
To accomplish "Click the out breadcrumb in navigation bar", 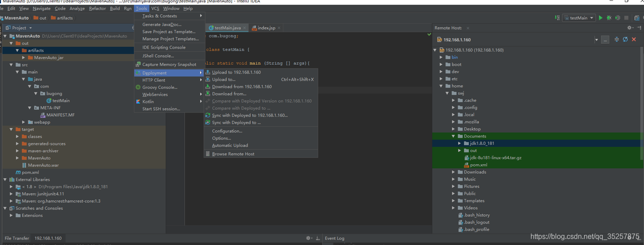I will (x=40, y=18).
